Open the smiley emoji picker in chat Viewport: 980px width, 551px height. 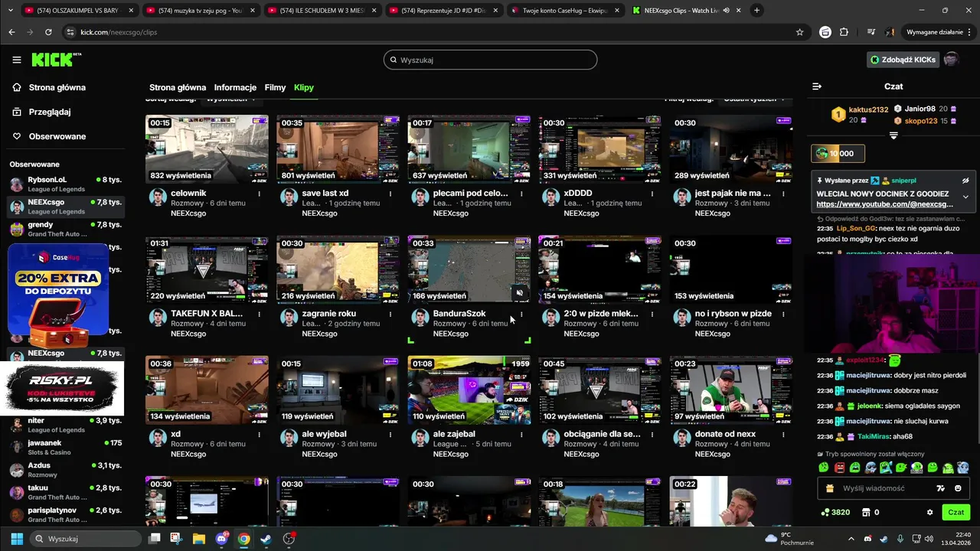click(959, 488)
